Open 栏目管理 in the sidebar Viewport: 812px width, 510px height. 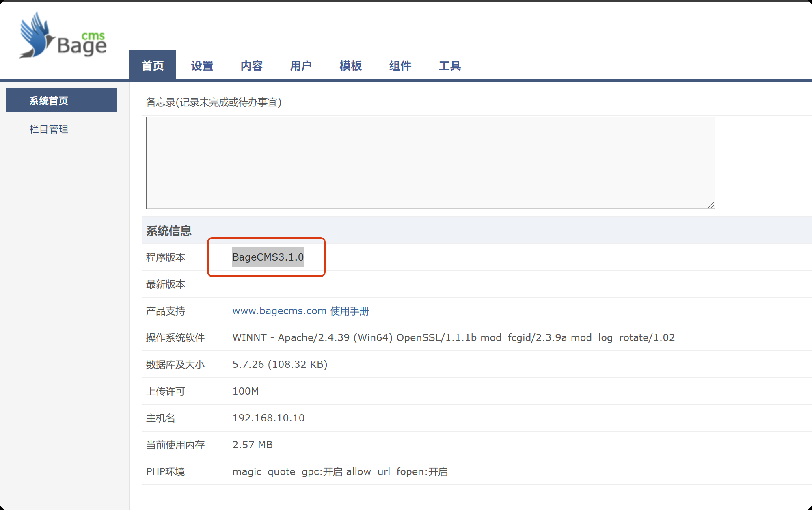49,129
